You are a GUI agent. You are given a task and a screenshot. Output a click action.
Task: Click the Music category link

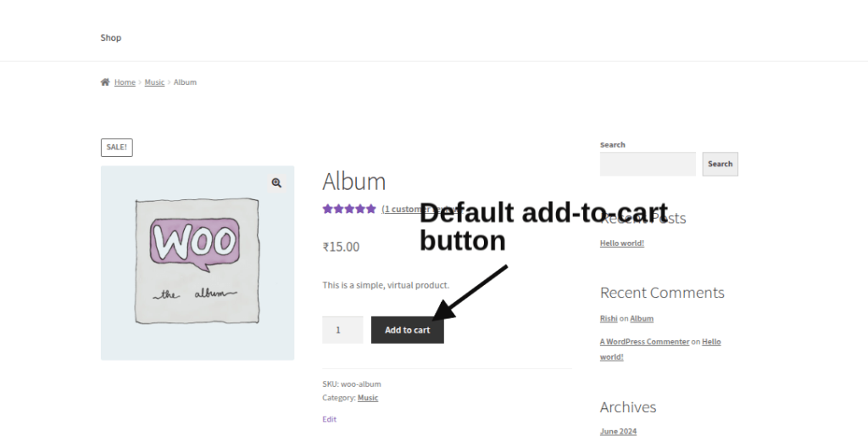point(368,398)
